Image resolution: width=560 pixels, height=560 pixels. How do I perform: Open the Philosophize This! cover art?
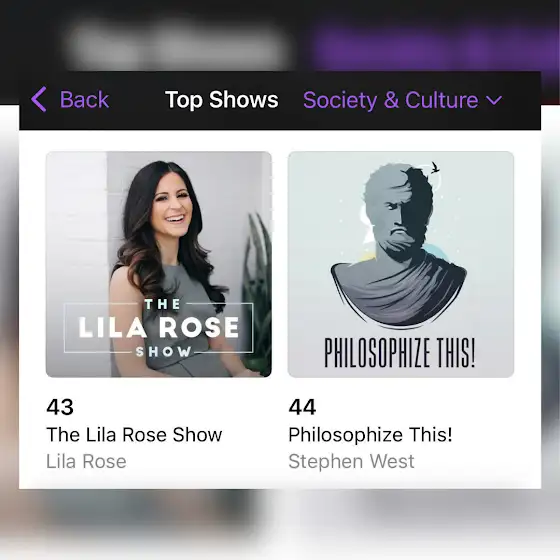(401, 264)
